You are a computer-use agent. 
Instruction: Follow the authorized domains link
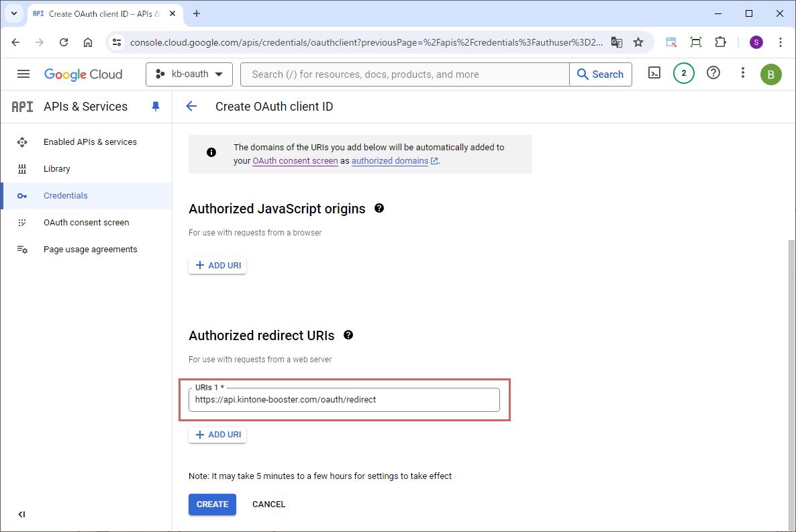point(390,161)
